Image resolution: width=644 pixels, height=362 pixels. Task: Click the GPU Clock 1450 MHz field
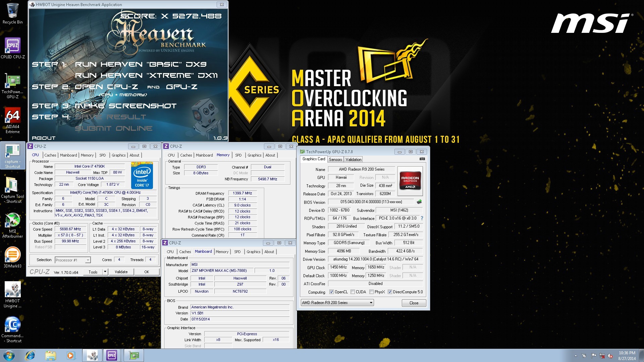click(338, 267)
